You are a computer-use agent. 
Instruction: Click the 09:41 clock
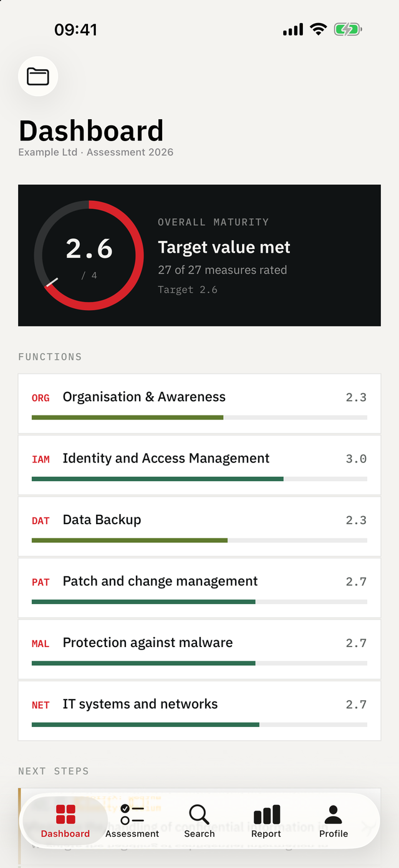click(75, 29)
